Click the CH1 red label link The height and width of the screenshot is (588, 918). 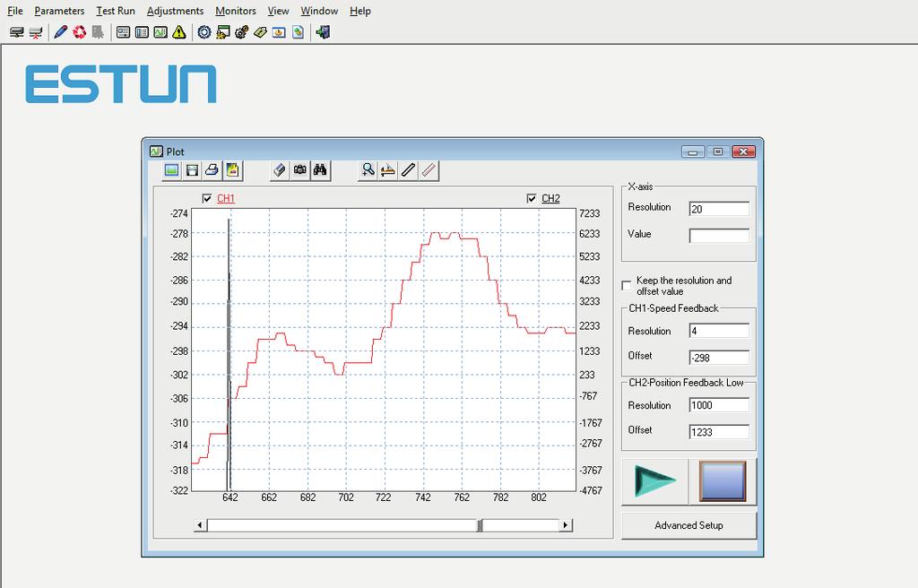tap(226, 198)
